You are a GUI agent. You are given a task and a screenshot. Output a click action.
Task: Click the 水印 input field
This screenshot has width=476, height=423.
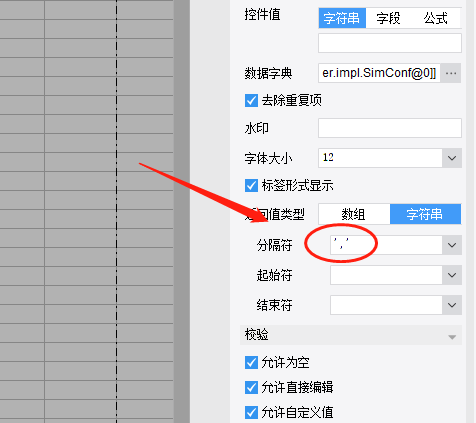point(390,128)
